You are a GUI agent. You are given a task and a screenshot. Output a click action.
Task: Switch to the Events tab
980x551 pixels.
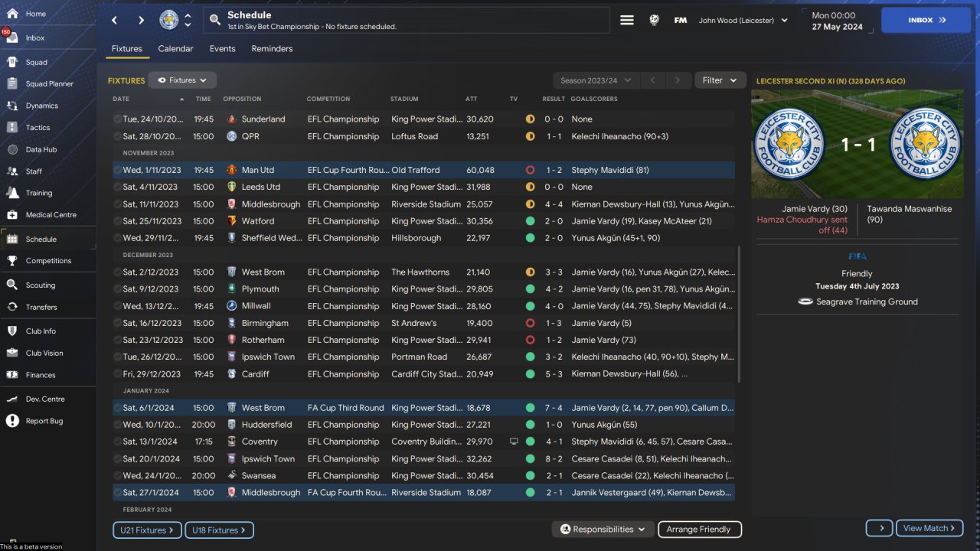tap(223, 49)
